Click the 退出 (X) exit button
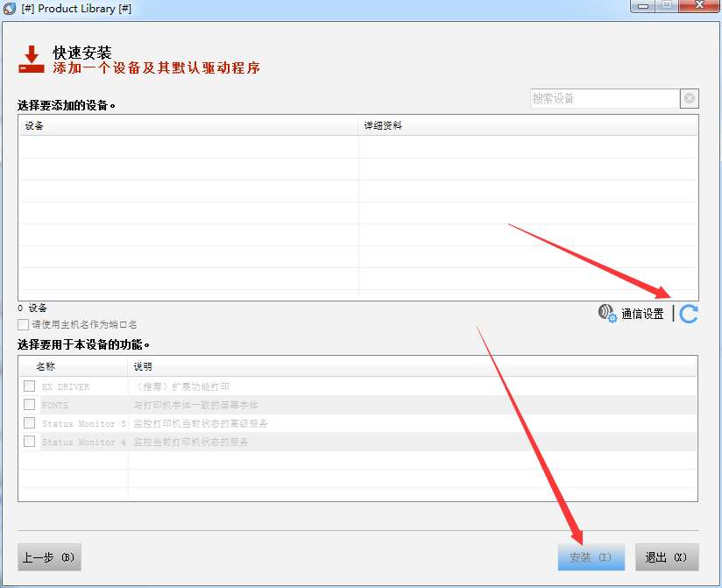The width and height of the screenshot is (722, 588). click(x=667, y=557)
